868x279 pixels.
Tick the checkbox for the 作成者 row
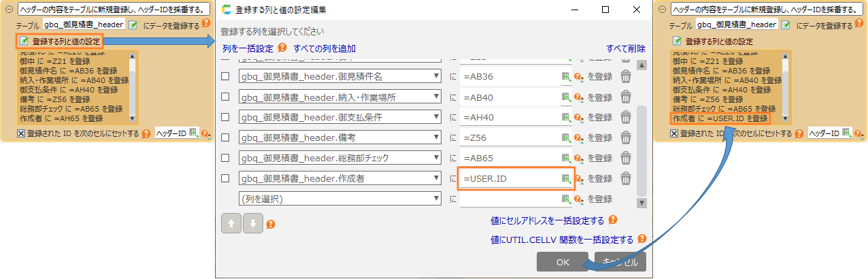[x=226, y=178]
